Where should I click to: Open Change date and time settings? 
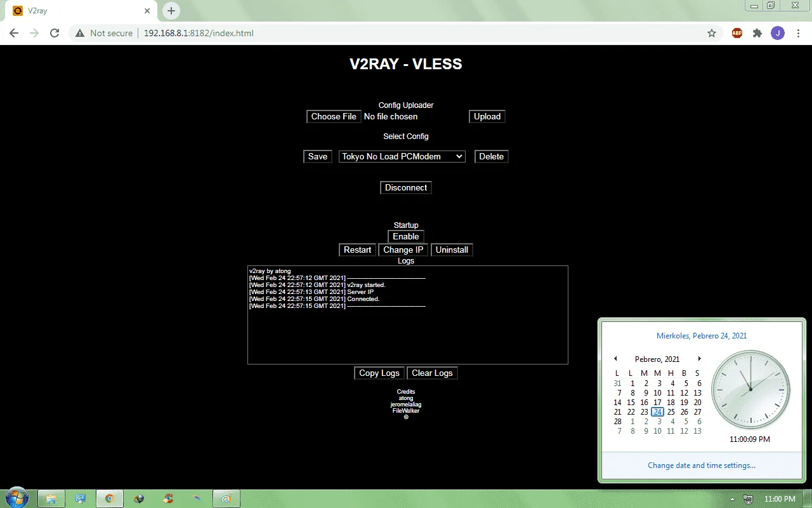702,465
